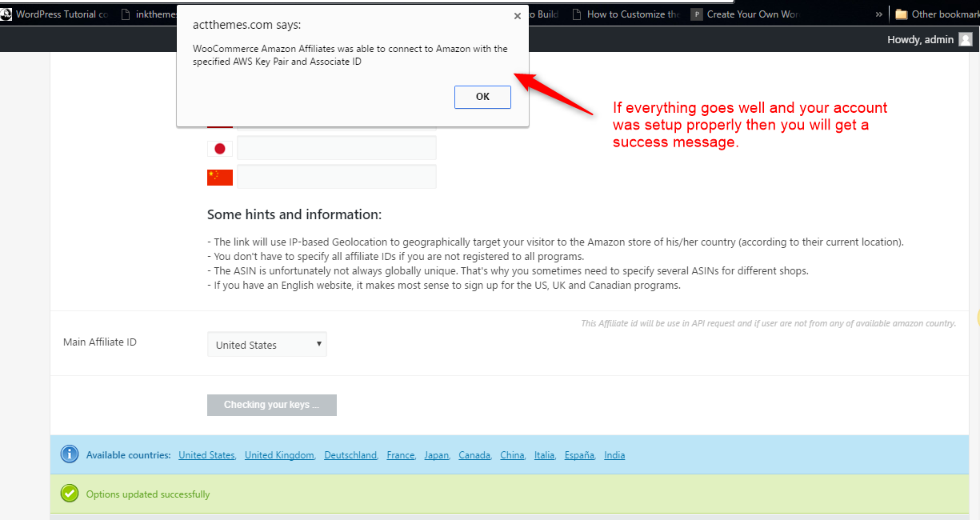The image size is (980, 520).
Task: Open the India country link
Action: (614, 455)
